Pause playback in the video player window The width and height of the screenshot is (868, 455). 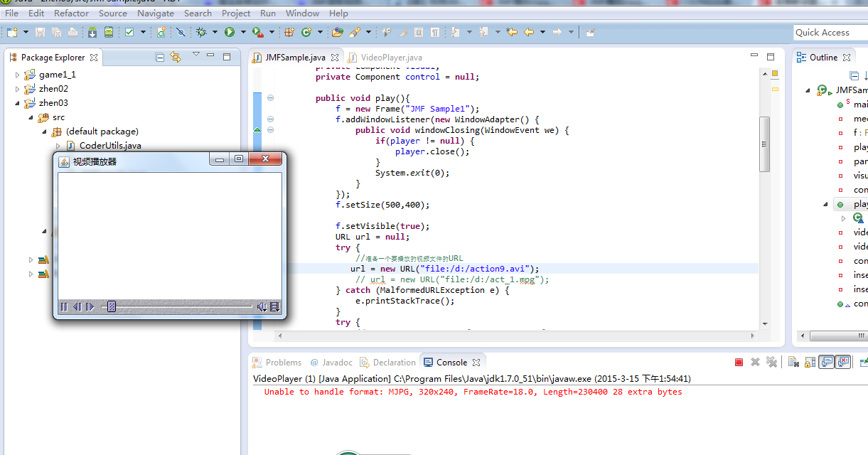point(64,307)
